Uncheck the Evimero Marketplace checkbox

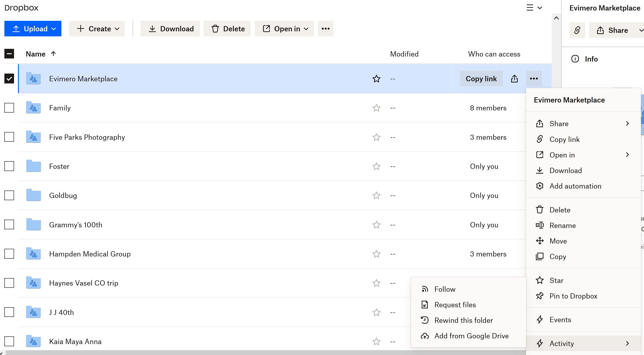[x=9, y=79]
